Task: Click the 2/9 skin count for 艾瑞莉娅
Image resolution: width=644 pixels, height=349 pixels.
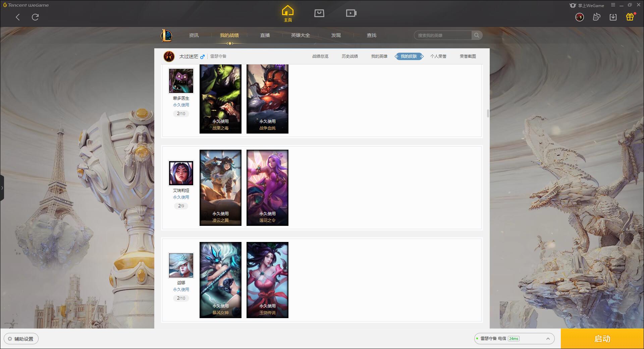Action: [181, 206]
